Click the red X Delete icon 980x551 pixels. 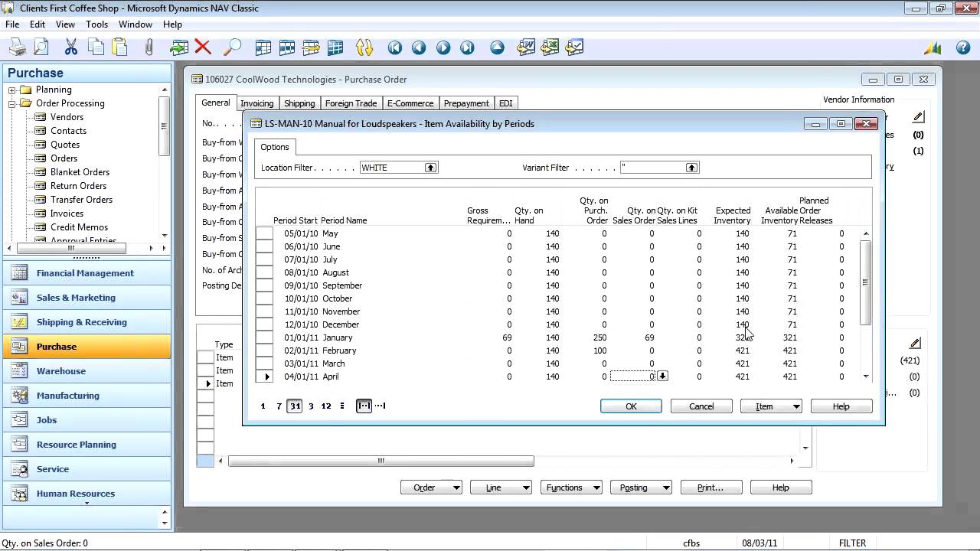(x=203, y=47)
